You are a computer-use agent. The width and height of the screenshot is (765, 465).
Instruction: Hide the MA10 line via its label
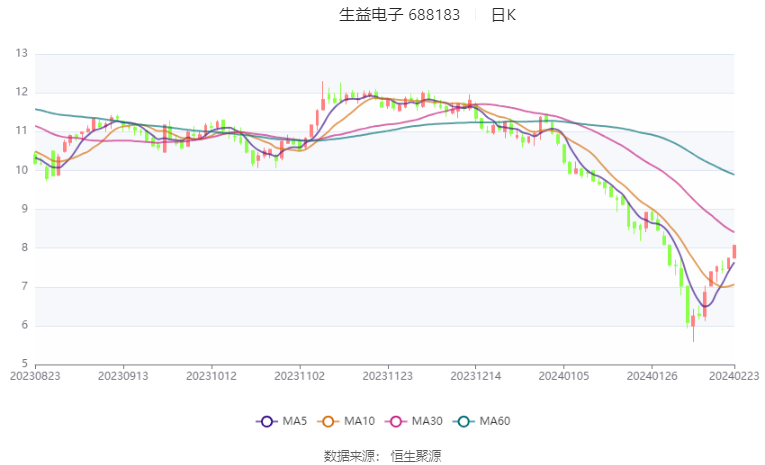[x=359, y=421]
